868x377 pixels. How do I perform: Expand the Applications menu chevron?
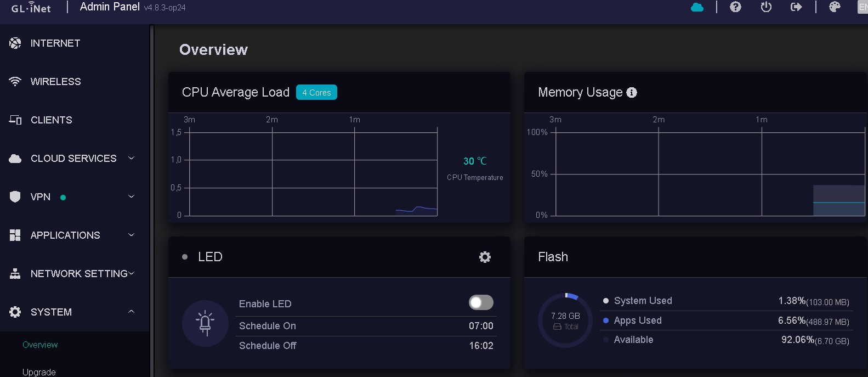click(131, 235)
